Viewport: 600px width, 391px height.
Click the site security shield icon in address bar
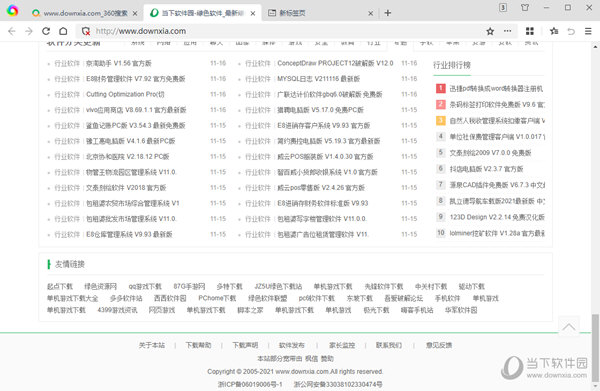coord(86,31)
